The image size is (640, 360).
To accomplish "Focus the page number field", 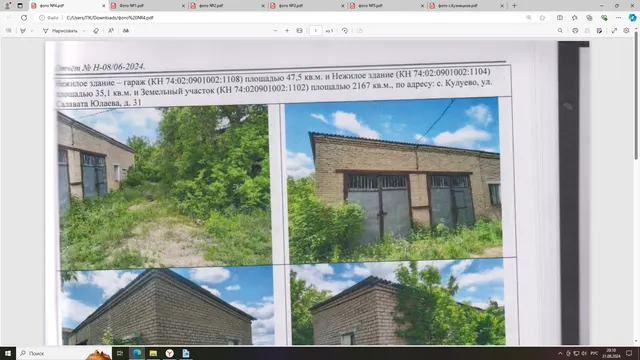I will pyautogui.click(x=316, y=31).
